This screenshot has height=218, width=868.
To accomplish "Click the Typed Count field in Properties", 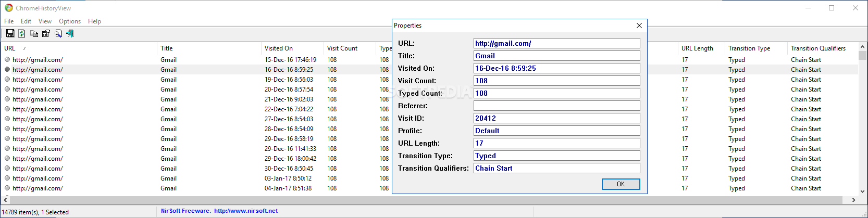I will coord(556,93).
